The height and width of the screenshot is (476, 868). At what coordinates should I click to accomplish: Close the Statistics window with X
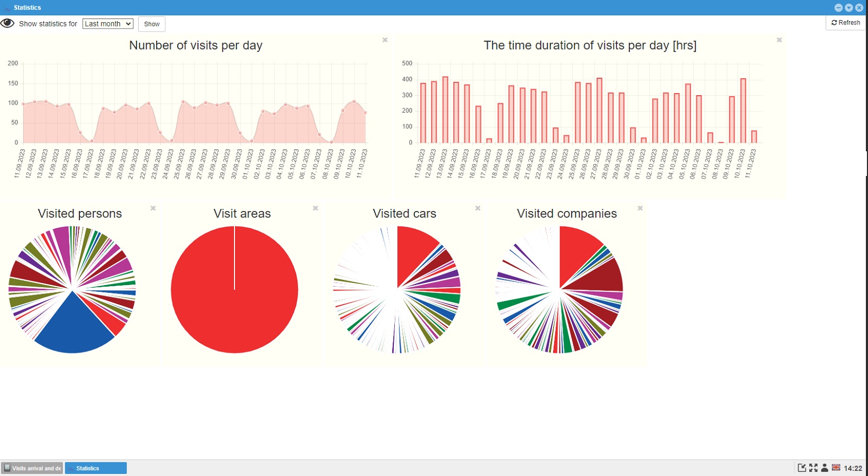click(x=859, y=7)
